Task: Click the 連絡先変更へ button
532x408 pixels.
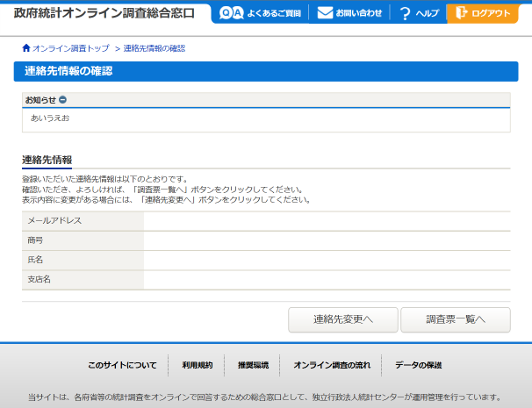Action: click(x=343, y=319)
